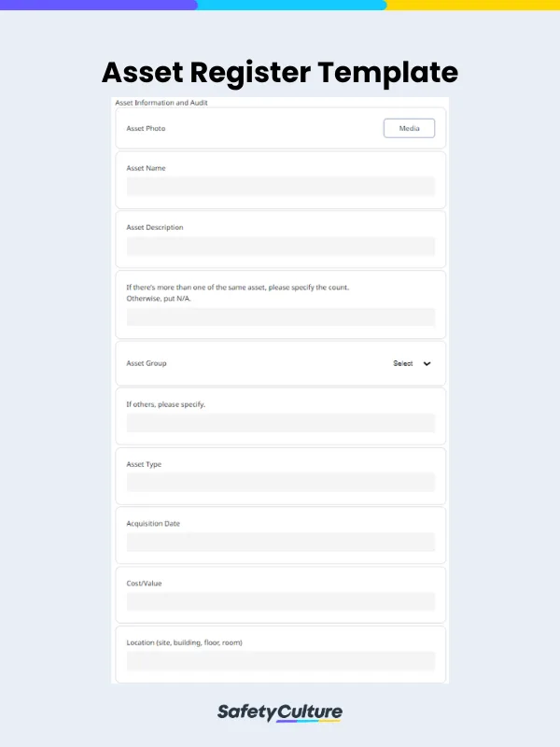Click the Asset Type input field
The width and height of the screenshot is (560, 747).
280,483
